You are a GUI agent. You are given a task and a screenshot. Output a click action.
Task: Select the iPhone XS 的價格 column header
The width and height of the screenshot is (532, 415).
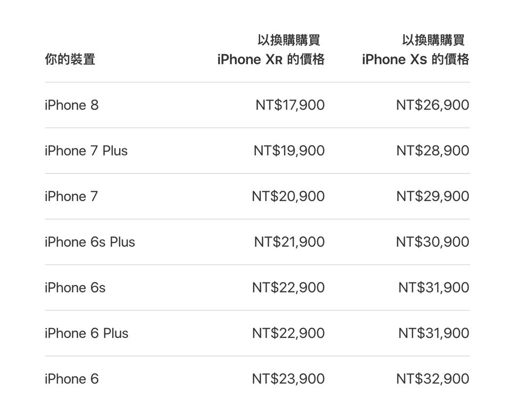[x=415, y=59]
